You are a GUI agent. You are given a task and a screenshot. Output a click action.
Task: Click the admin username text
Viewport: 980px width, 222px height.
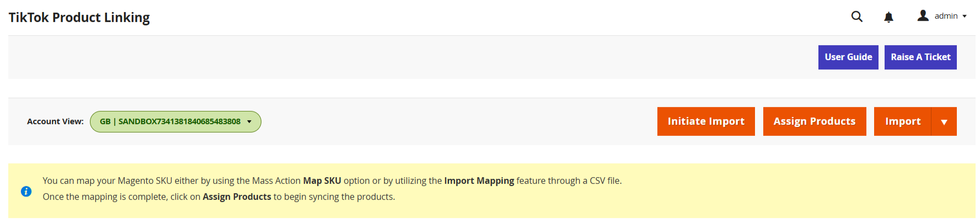[946, 17]
